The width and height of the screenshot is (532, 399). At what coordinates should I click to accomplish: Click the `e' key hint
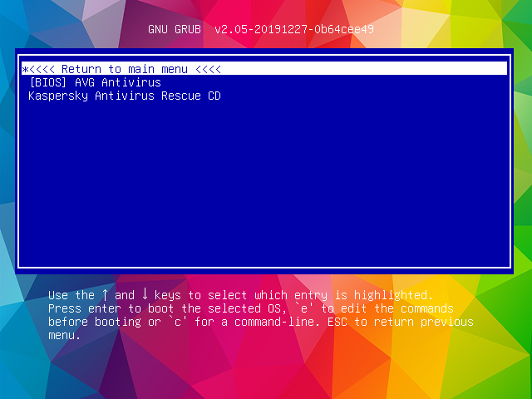[304, 308]
